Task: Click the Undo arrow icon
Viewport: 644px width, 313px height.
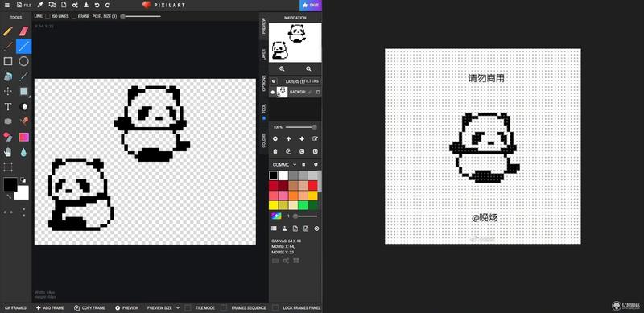Action: coord(97,6)
